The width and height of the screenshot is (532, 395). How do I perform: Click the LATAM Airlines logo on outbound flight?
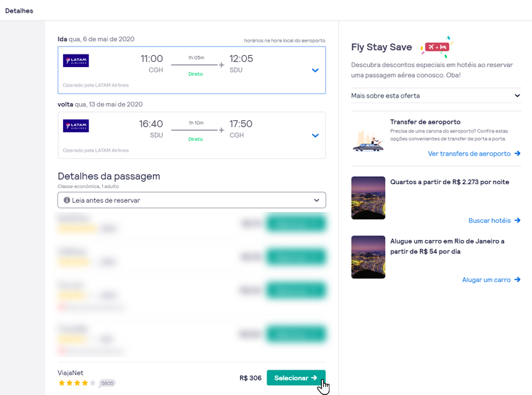pyautogui.click(x=76, y=61)
